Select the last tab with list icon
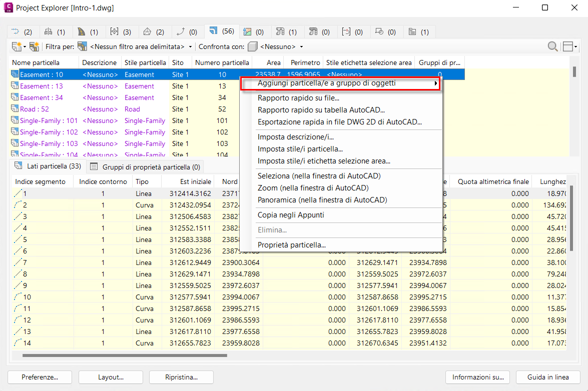 [418, 31]
